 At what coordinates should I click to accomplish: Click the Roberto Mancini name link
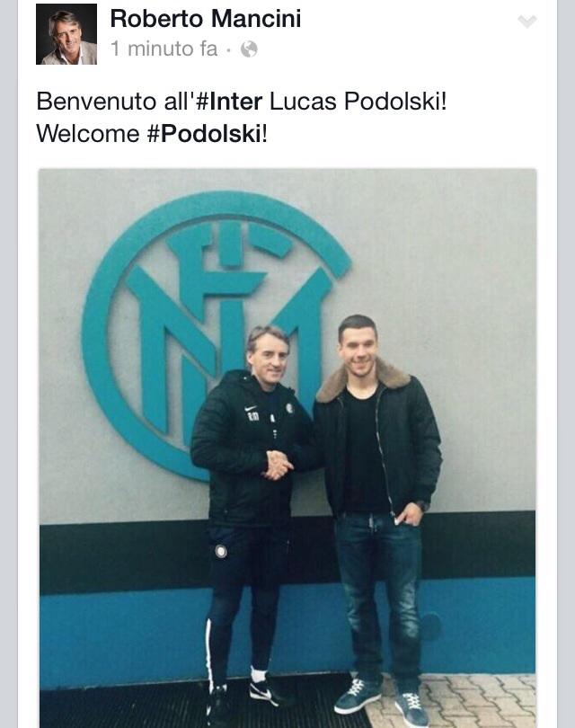point(206,19)
